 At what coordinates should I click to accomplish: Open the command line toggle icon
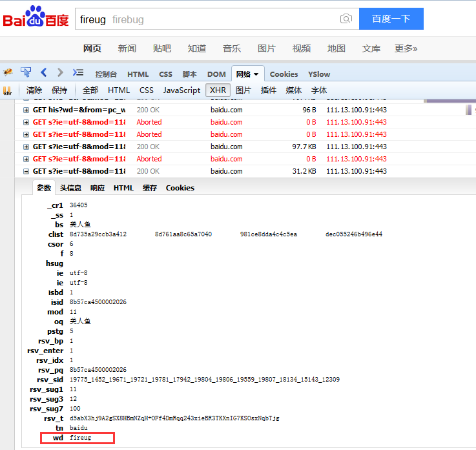78,72
